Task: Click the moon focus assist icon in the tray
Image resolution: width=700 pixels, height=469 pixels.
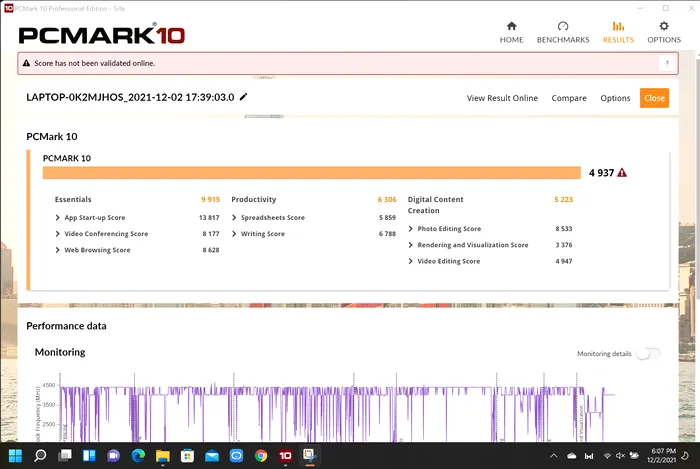Action: coord(685,456)
